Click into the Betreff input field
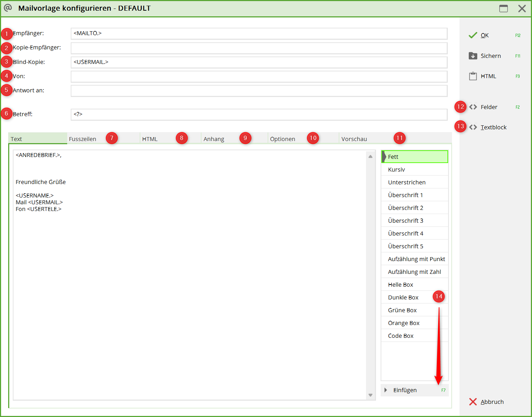The width and height of the screenshot is (532, 417). click(x=259, y=114)
